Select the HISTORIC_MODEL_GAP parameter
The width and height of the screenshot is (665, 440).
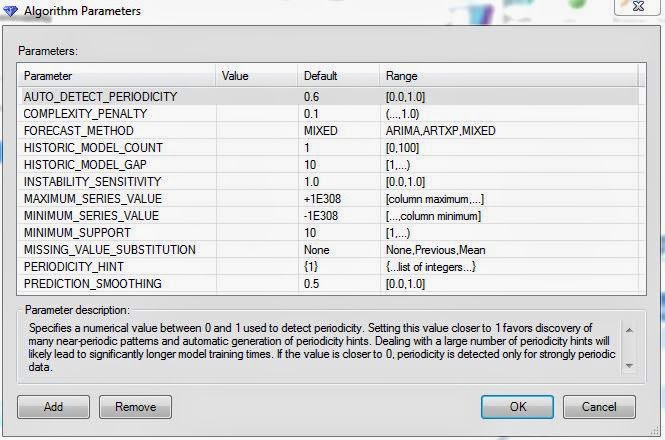tap(85, 165)
